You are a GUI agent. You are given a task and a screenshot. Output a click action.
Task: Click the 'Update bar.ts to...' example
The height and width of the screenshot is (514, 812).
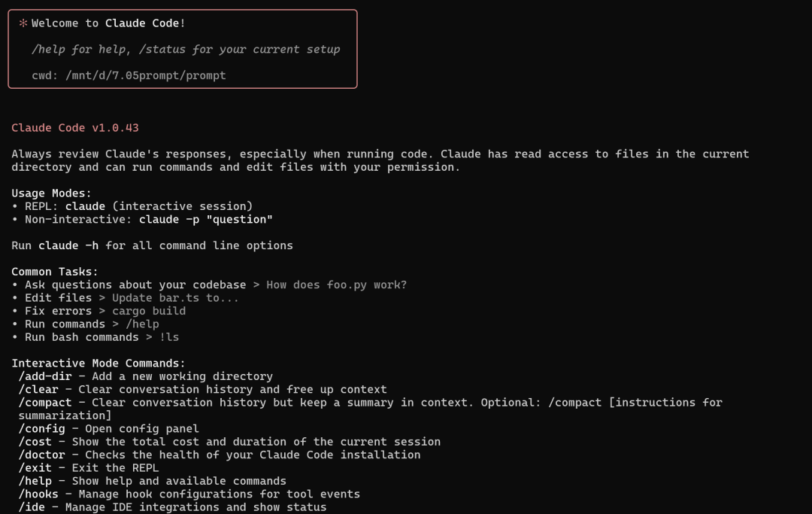(x=175, y=298)
